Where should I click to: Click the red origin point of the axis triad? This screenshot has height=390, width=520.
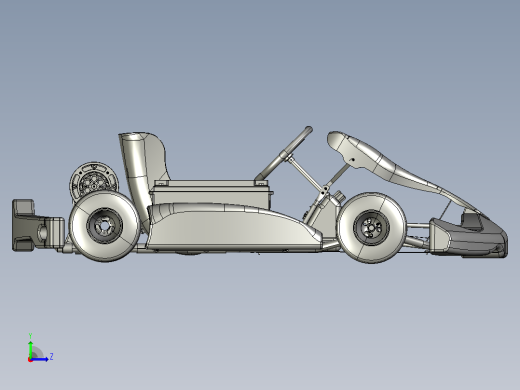pos(30,360)
